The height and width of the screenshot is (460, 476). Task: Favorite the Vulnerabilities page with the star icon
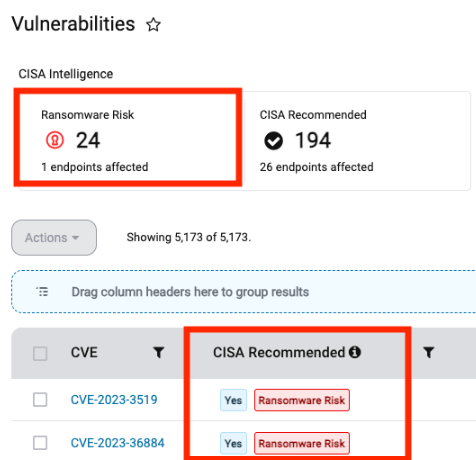tap(153, 25)
